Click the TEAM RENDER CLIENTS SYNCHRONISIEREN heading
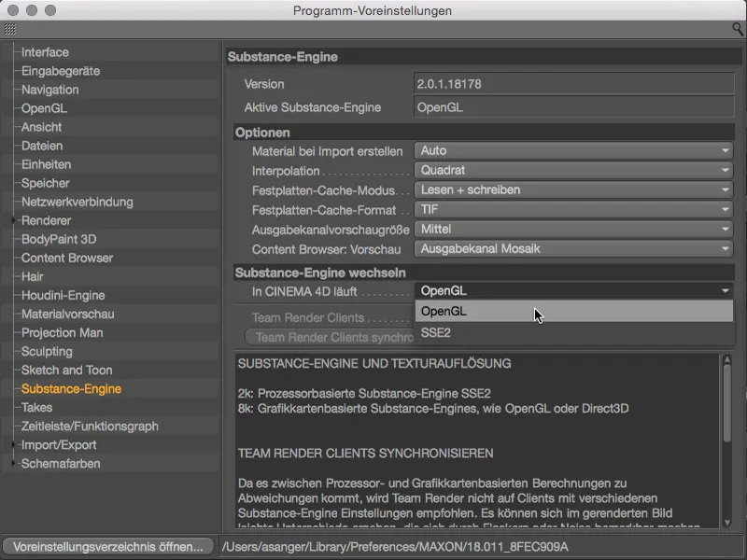 click(x=365, y=453)
